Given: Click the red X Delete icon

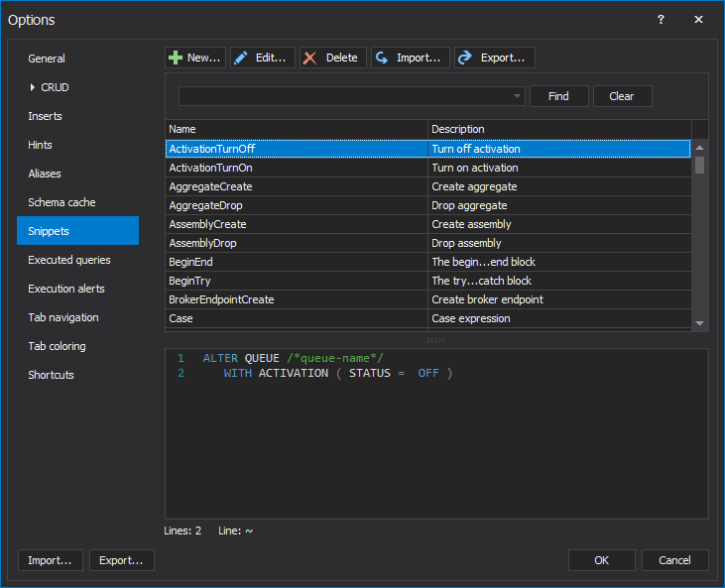Looking at the screenshot, I should pyautogui.click(x=310, y=58).
